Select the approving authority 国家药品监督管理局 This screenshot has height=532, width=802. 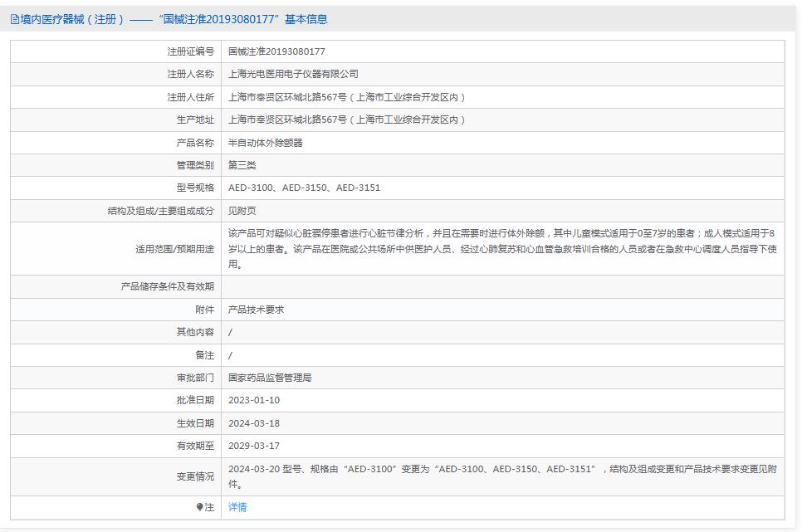pos(270,378)
